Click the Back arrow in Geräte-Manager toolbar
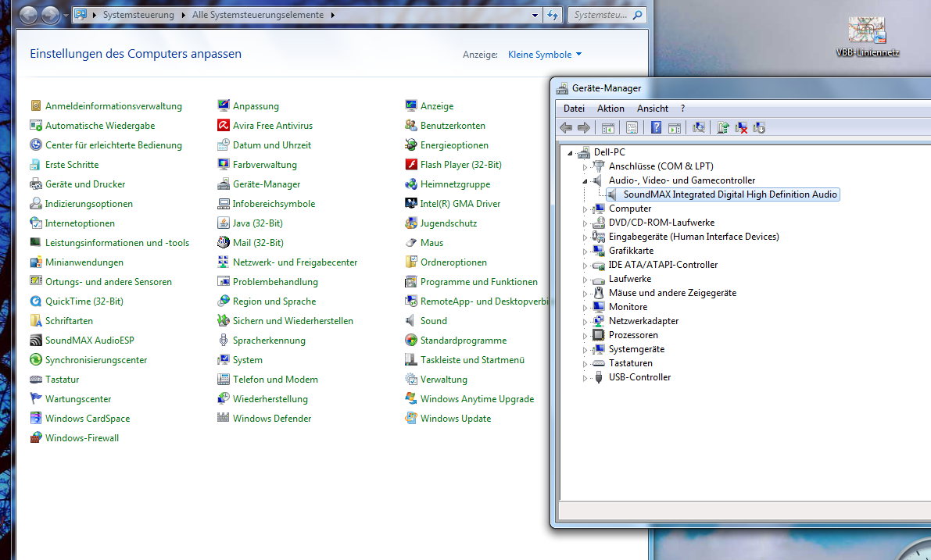The image size is (931, 560). coord(566,127)
